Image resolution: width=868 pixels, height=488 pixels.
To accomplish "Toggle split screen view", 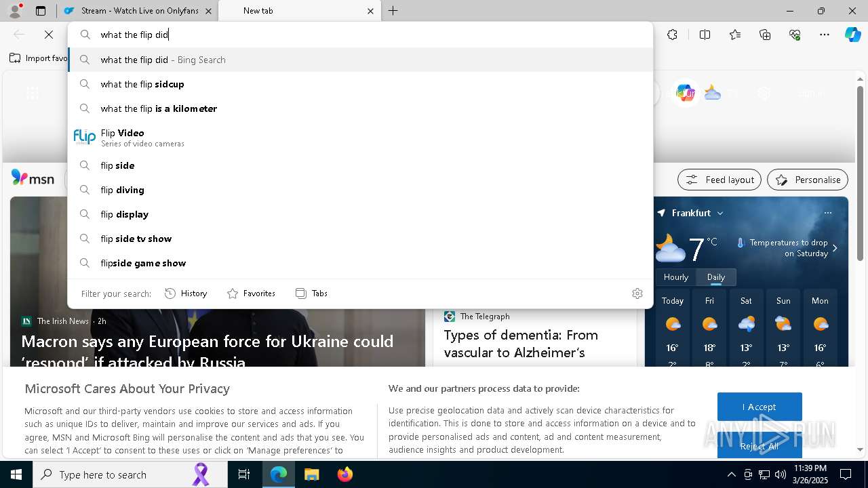I will click(705, 35).
